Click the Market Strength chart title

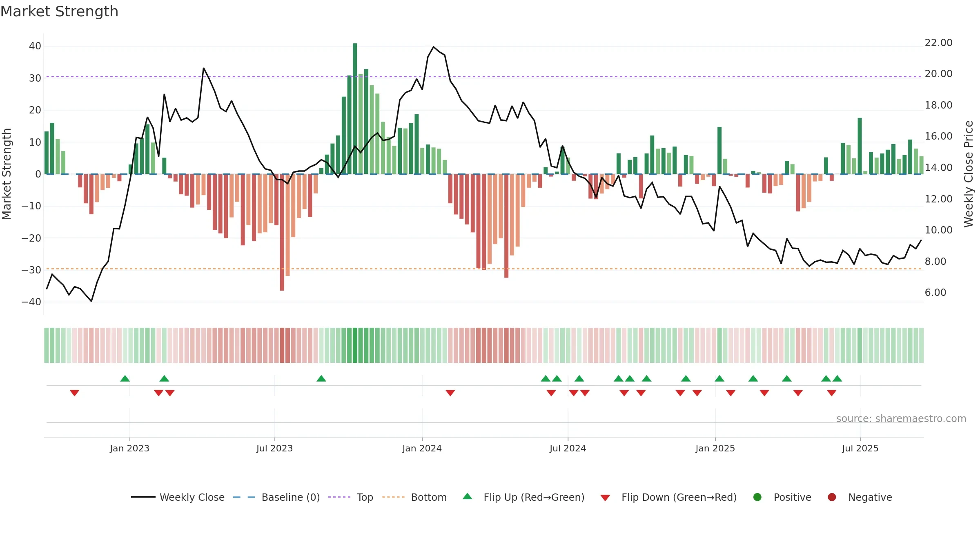click(59, 11)
